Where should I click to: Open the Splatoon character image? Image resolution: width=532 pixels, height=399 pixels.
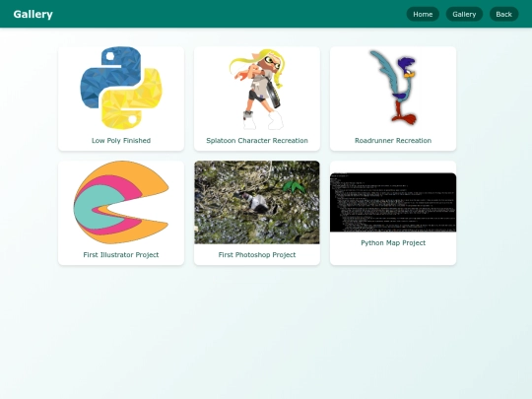click(257, 89)
